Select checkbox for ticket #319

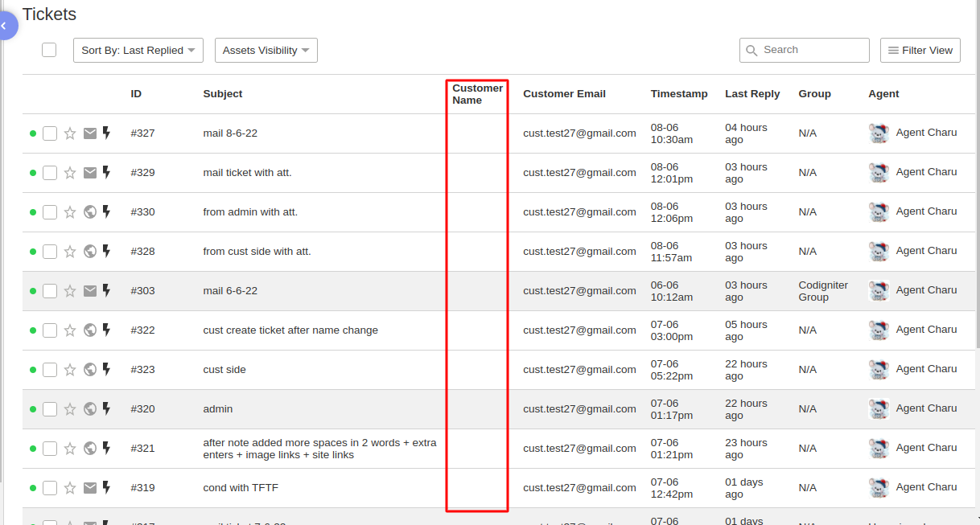(50, 488)
